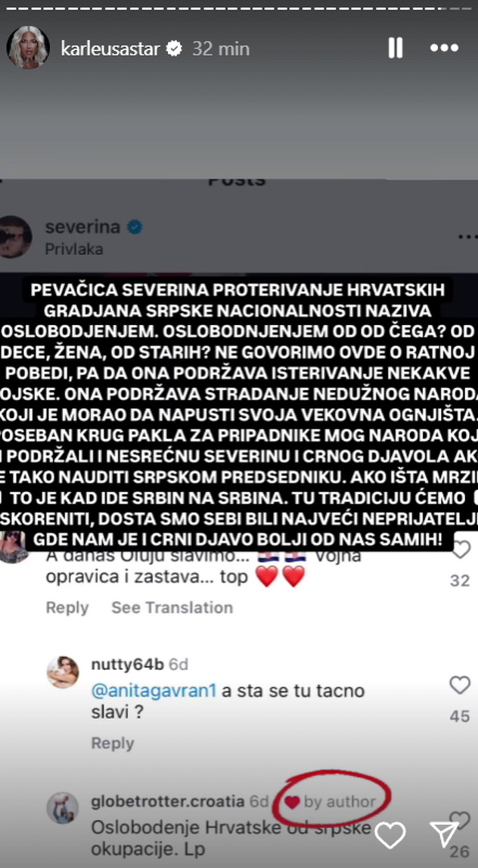Screen dimensions: 478x868
Task: Tap the verified badge next to karleusastar
Action: tap(174, 48)
